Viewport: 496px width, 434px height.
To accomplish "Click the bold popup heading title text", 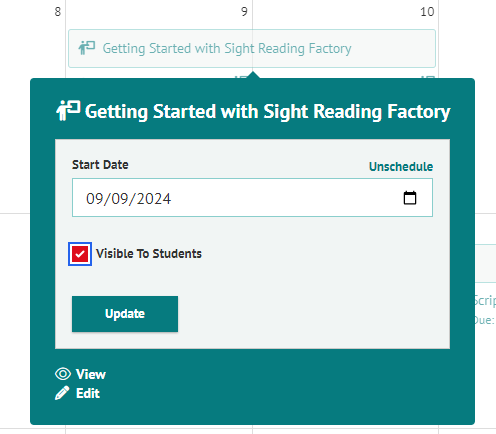I will pos(267,112).
